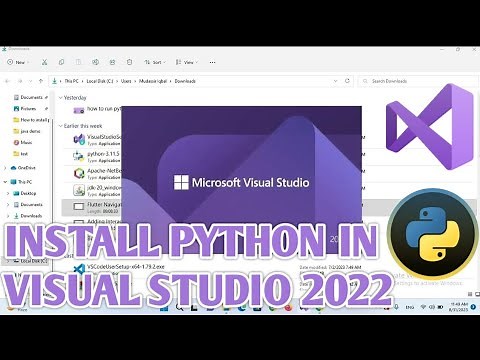Click the Copy icon in toolbar
Image resolution: width=480 pixels, height=360 pixels.
pyautogui.click(x=61, y=62)
